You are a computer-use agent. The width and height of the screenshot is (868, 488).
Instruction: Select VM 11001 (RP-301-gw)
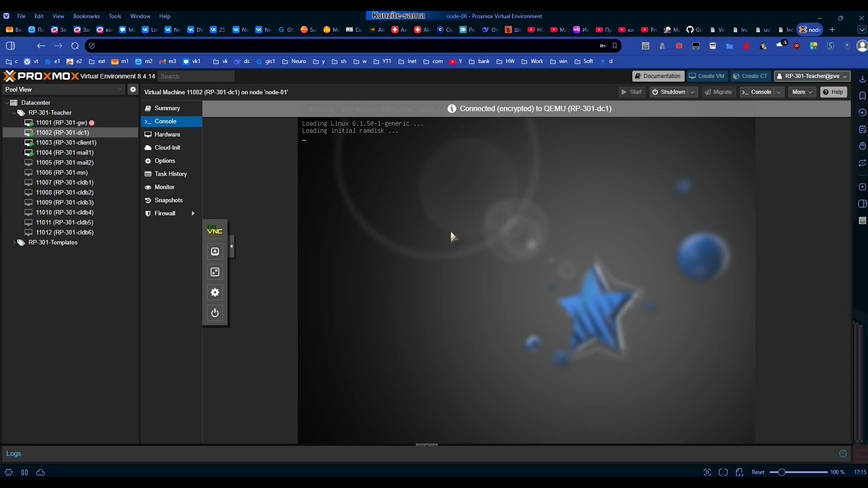pyautogui.click(x=61, y=123)
